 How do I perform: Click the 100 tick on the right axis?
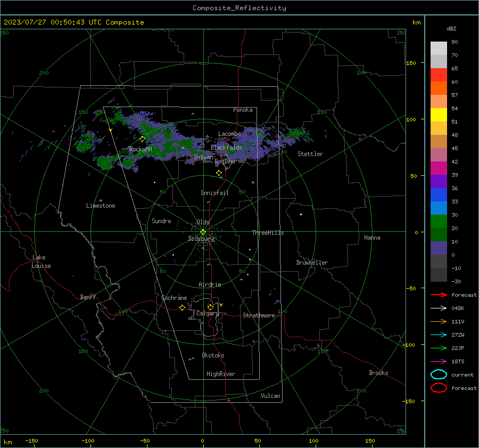coord(411,119)
